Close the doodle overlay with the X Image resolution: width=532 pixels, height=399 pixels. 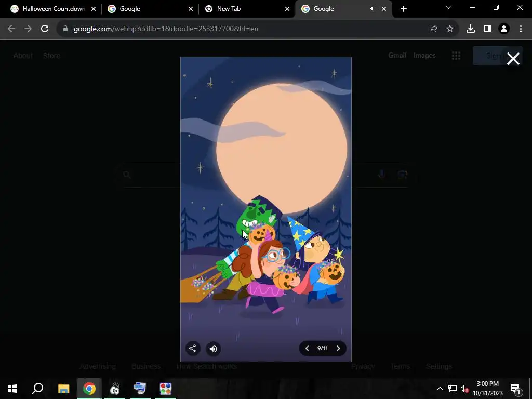pos(513,59)
